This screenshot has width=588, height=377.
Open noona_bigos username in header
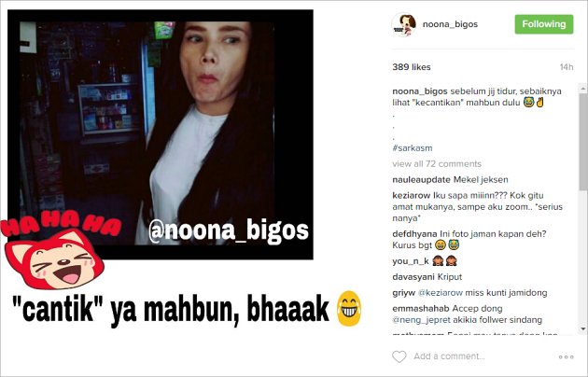click(x=450, y=24)
